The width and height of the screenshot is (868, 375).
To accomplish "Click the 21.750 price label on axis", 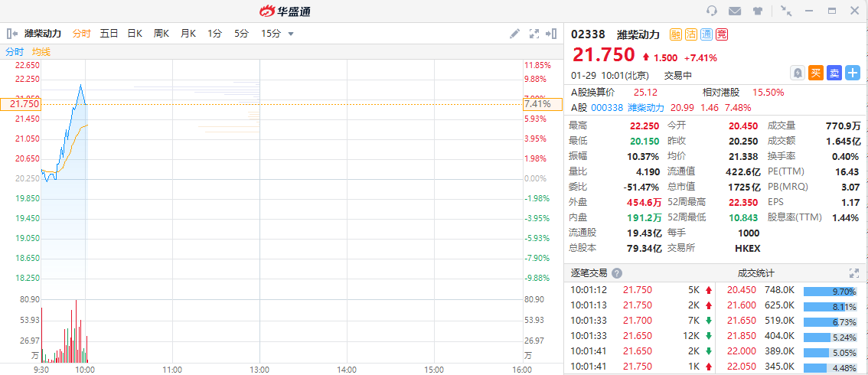I will (x=21, y=104).
